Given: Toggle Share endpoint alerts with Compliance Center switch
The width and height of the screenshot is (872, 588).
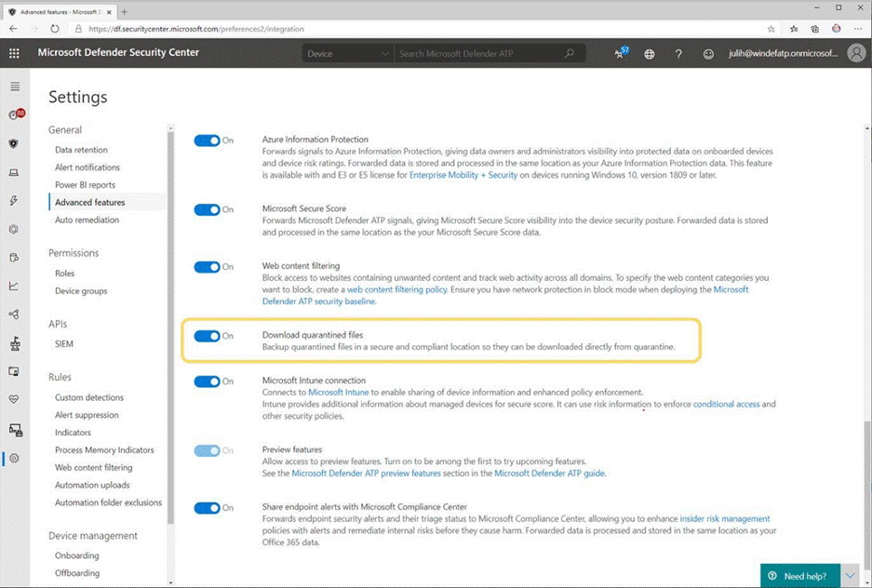Looking at the screenshot, I should tap(207, 508).
